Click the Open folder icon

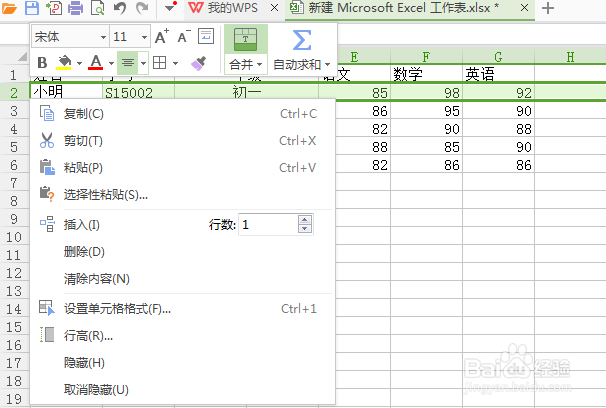[x=9, y=8]
